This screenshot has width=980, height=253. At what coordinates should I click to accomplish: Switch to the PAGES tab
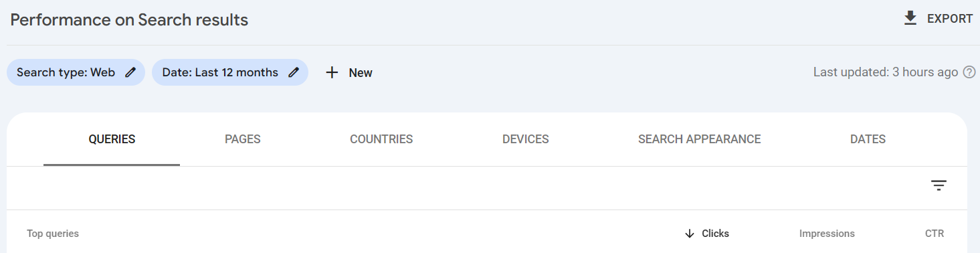pyautogui.click(x=243, y=139)
